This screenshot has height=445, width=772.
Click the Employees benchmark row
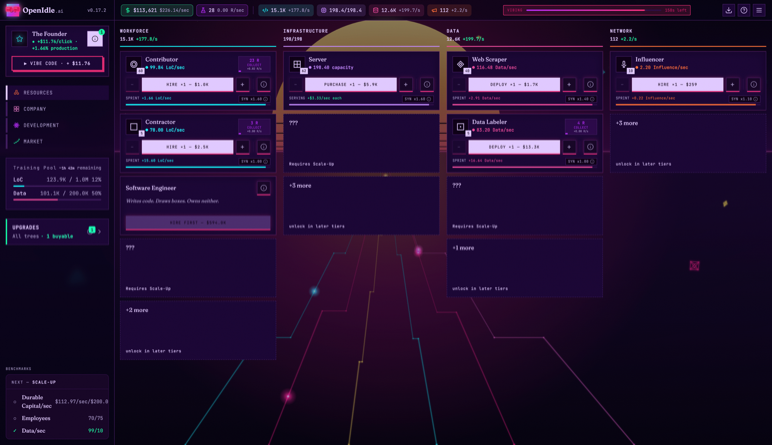(58, 418)
